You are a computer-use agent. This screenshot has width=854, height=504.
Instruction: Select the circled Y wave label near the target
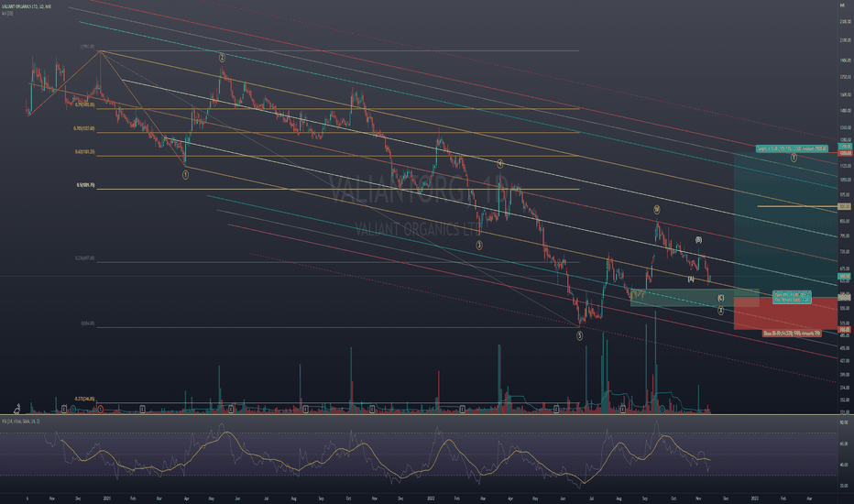click(x=794, y=158)
